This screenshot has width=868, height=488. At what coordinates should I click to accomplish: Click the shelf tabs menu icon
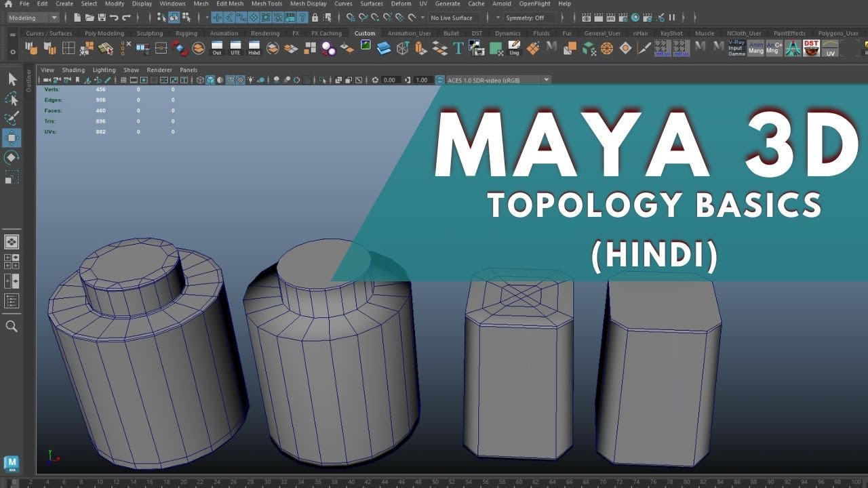coord(14,33)
